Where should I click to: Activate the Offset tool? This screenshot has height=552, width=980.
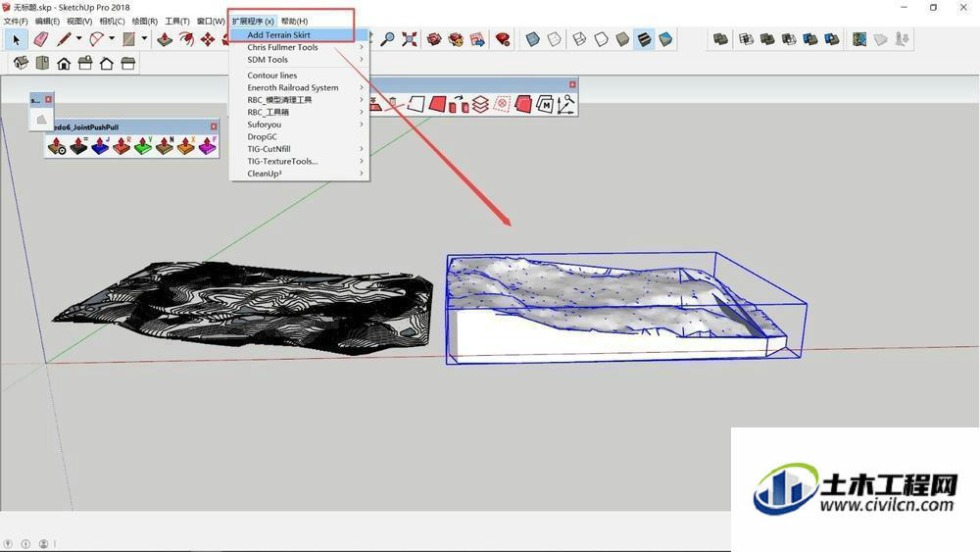[186, 39]
